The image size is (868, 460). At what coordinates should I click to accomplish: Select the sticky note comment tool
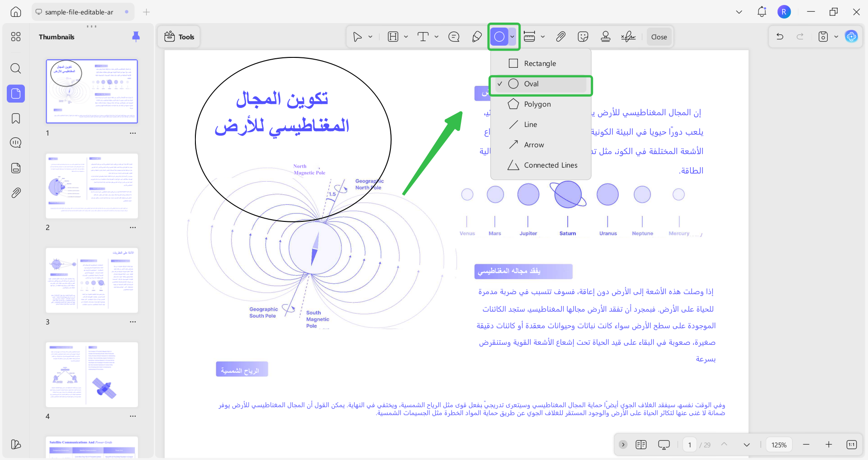click(454, 37)
